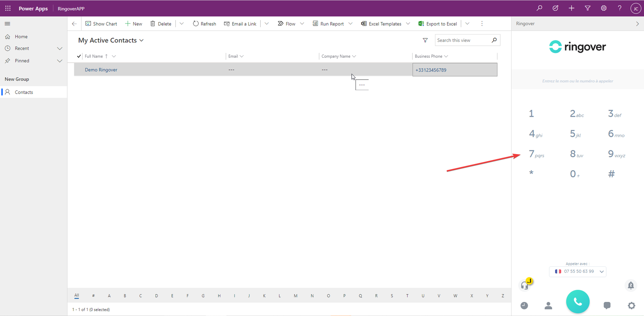The width and height of the screenshot is (644, 316).
Task: Open the JC user account avatar
Action: point(636,8)
